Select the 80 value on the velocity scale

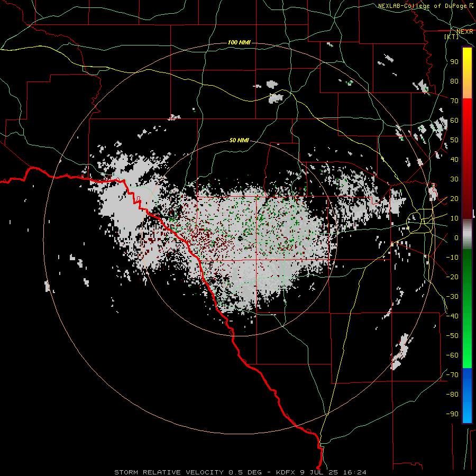454,81
